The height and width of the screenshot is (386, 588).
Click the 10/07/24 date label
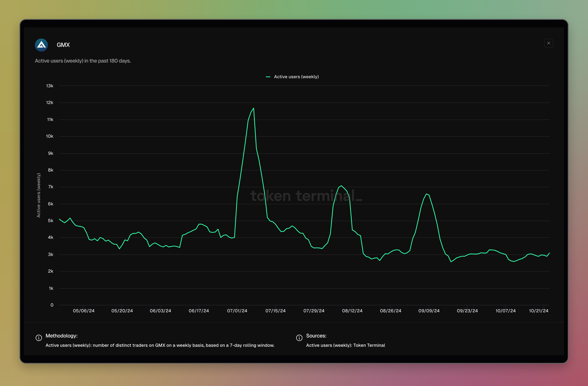(506, 311)
